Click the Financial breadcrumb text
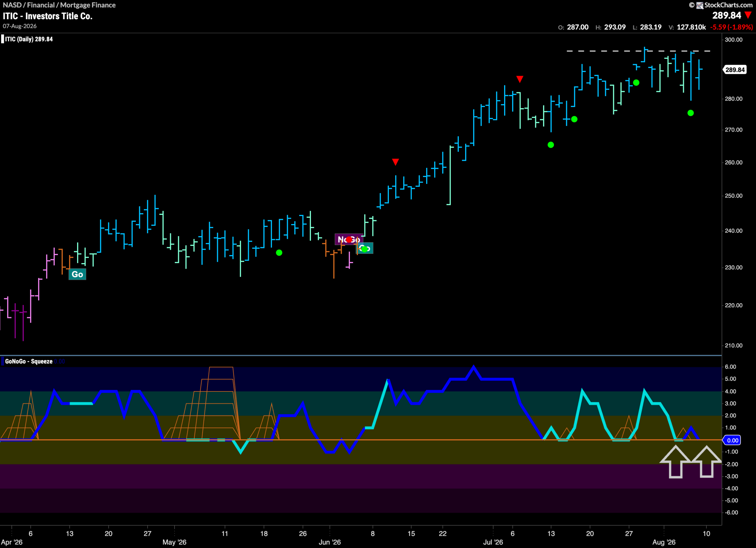 pyautogui.click(x=41, y=5)
